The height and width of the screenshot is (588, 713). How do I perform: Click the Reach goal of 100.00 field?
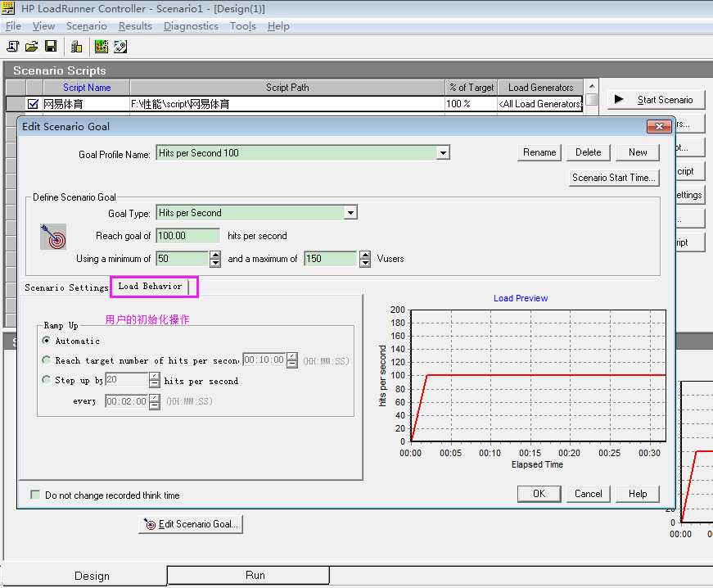coord(187,236)
